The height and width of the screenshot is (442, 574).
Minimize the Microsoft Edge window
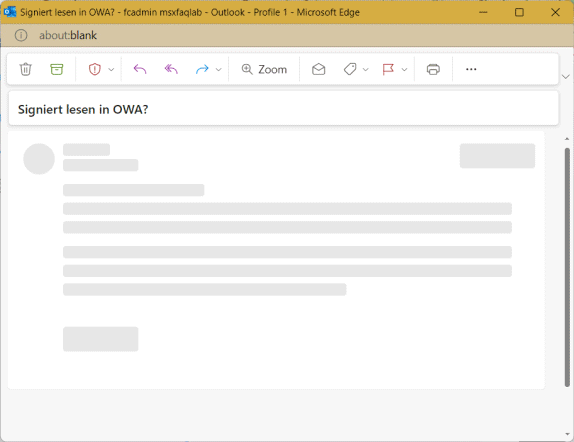[483, 12]
